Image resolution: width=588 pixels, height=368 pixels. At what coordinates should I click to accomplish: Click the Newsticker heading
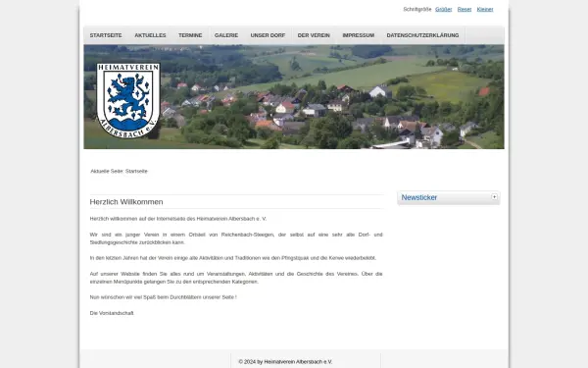419,197
